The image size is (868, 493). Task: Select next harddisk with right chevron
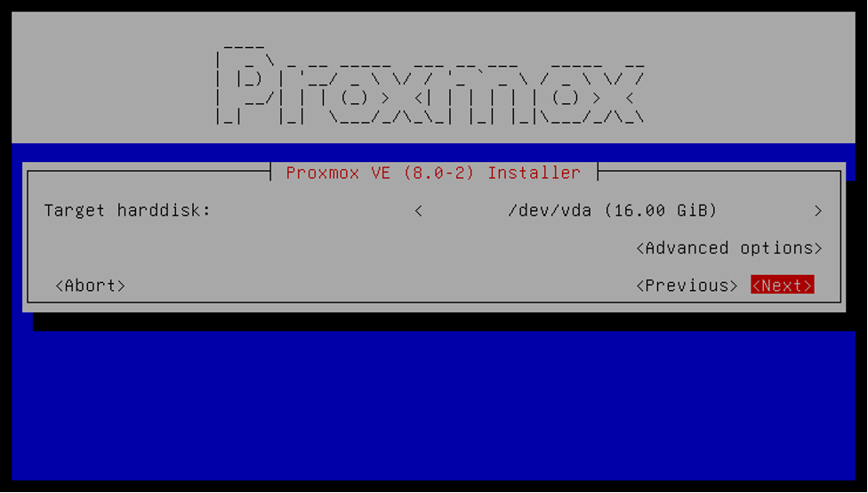pos(817,211)
